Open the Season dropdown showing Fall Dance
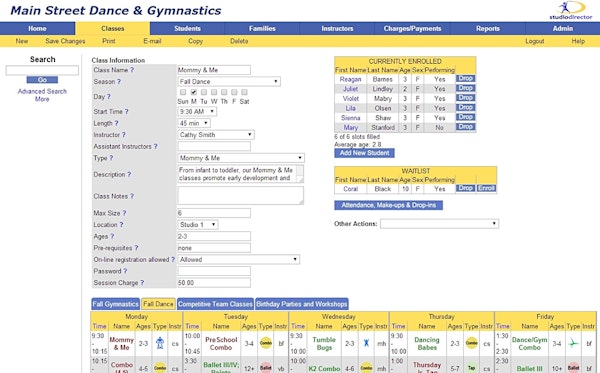Screen dimensions: 600x373 (x=229, y=81)
